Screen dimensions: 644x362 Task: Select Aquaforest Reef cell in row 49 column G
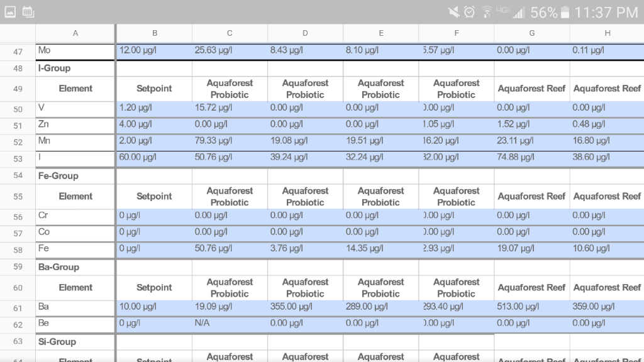[x=532, y=89]
